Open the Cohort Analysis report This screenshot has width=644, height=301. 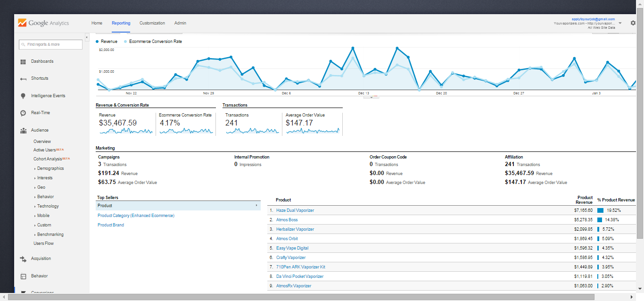pos(48,159)
